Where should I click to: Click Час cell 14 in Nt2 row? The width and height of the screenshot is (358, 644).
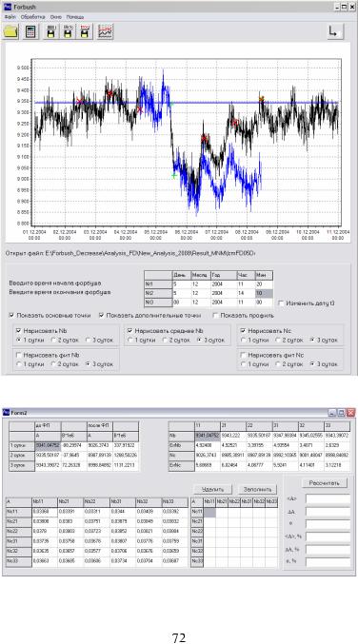click(246, 293)
